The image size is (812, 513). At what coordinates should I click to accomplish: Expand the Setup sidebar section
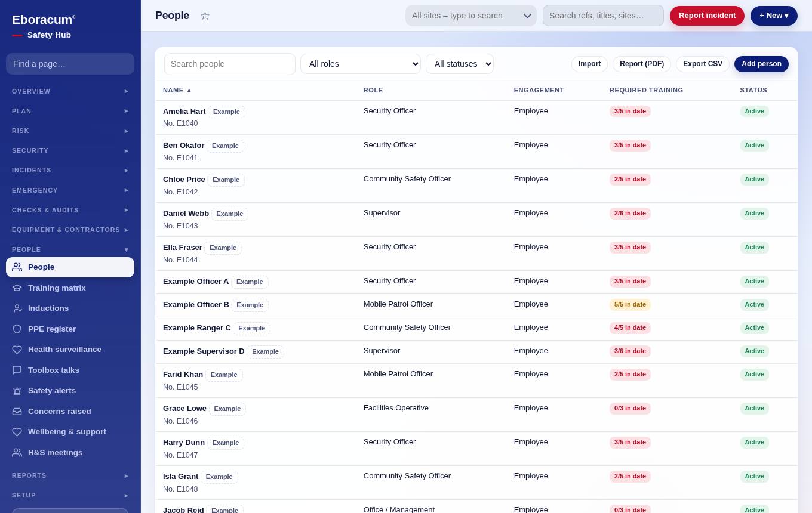pos(70,495)
